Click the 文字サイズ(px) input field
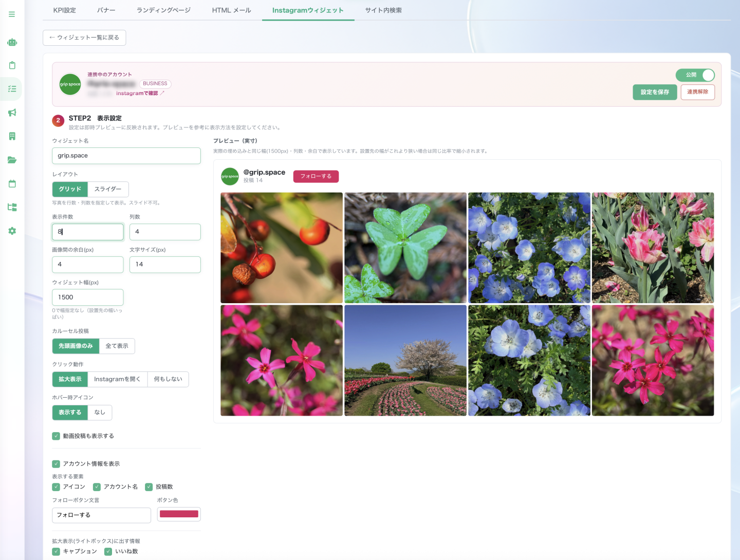 click(x=165, y=265)
